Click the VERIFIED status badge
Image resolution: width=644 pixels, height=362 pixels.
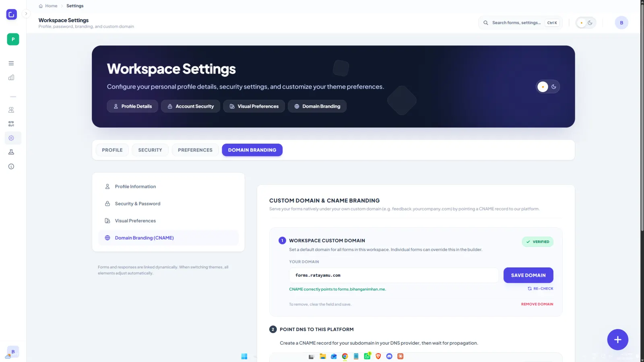(x=538, y=242)
